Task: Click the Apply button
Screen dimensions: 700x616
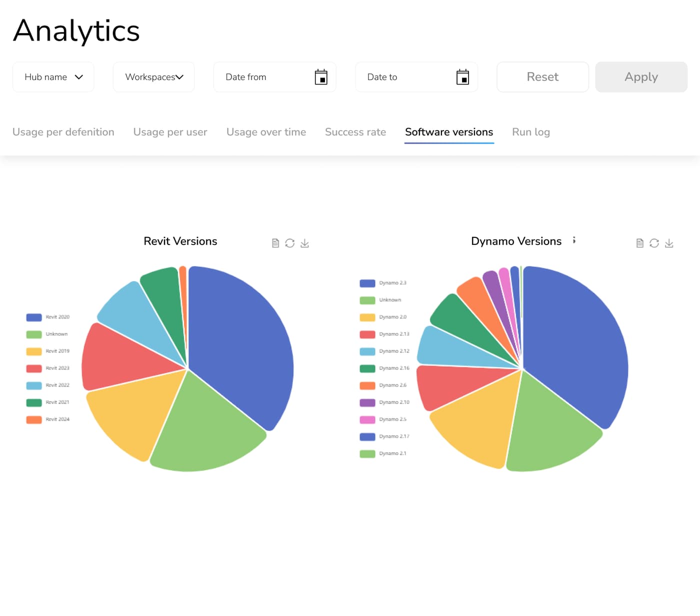Action: pyautogui.click(x=641, y=77)
